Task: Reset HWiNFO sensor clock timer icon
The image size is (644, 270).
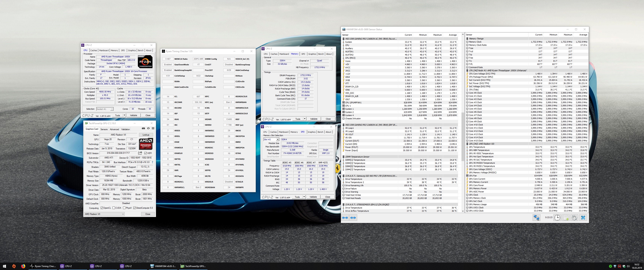Action: [557, 218]
